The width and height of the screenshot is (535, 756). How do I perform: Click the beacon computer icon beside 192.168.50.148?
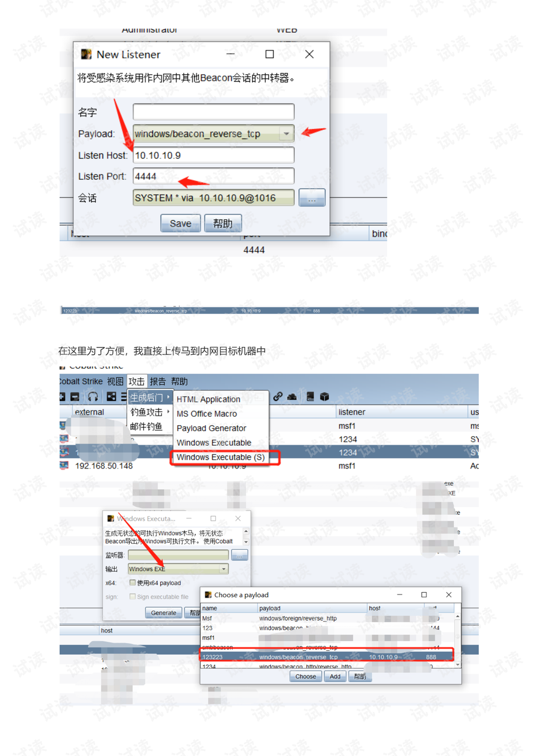[x=64, y=466]
